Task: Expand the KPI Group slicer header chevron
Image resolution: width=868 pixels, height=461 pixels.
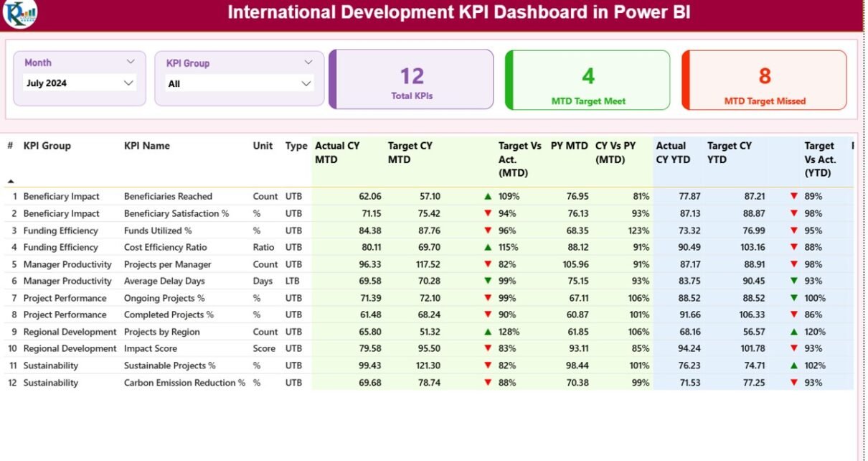Action: click(308, 63)
